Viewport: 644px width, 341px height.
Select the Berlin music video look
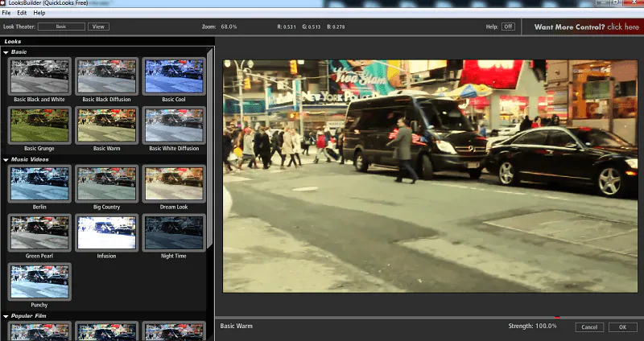point(39,184)
